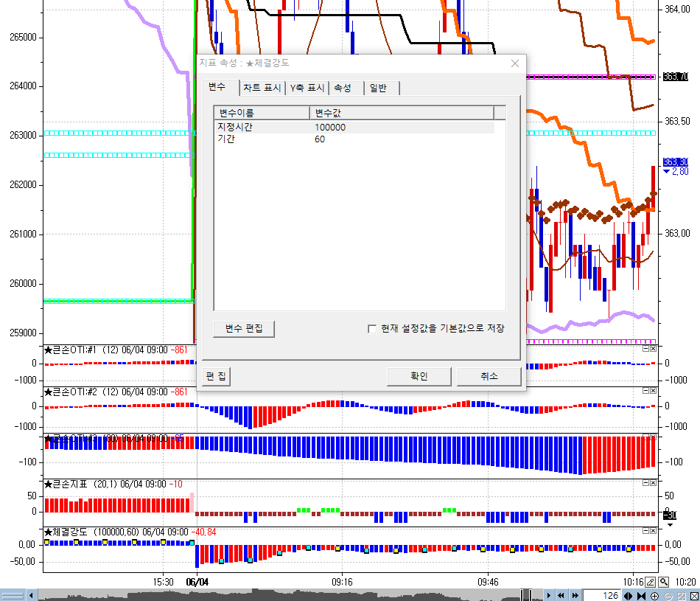Select the 속성 tab

[343, 88]
